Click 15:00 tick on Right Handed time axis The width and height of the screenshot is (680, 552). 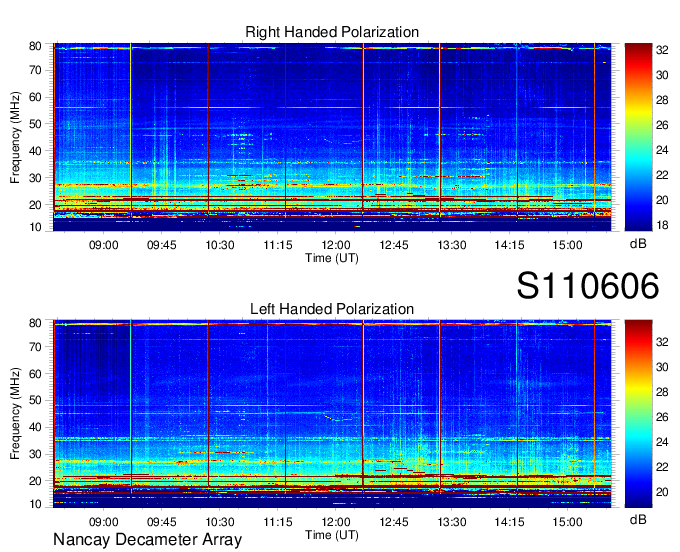click(567, 245)
